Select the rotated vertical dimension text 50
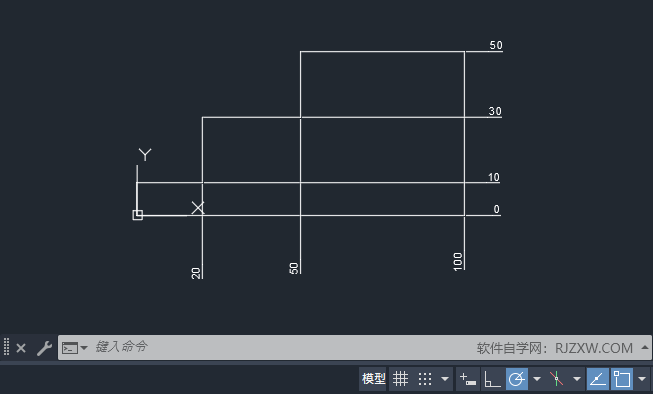This screenshot has width=653, height=394. click(294, 268)
